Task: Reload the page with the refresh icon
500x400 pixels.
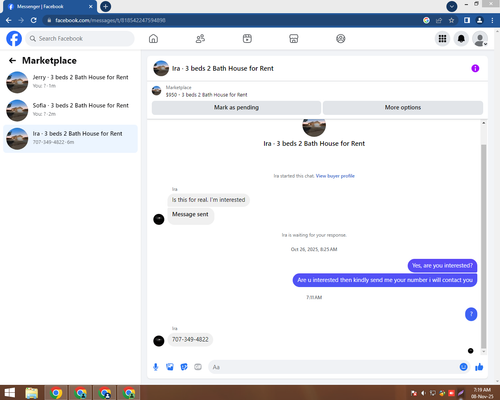Action: [34, 20]
